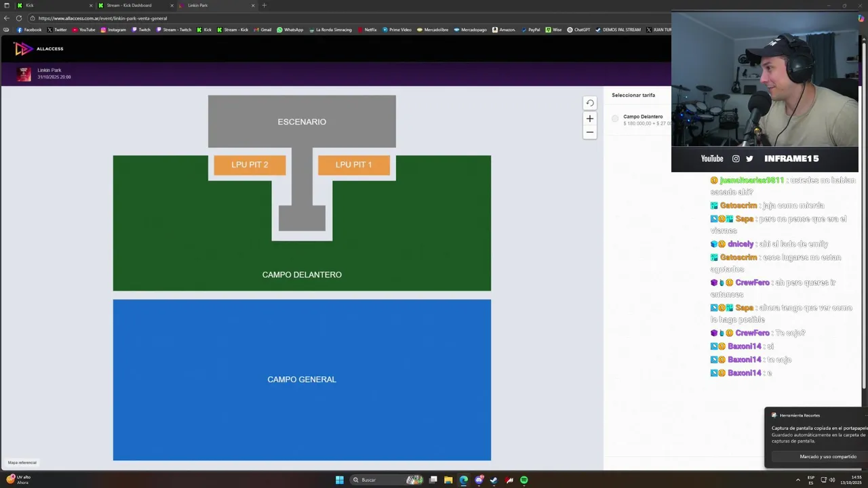Open the Amazon bookmark
The width and height of the screenshot is (868, 488).
[504, 30]
